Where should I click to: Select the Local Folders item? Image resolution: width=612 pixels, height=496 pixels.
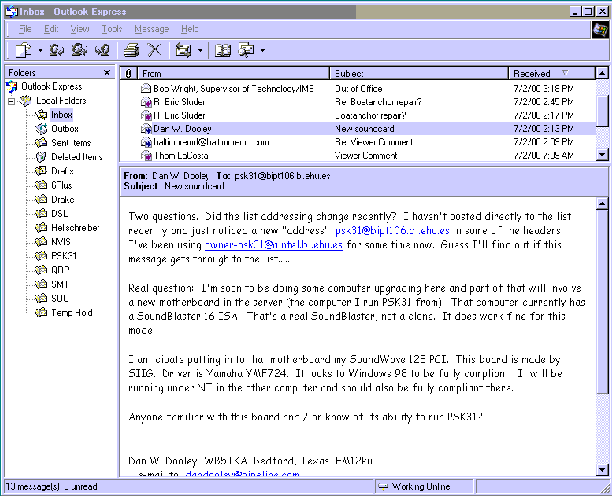tap(61, 101)
